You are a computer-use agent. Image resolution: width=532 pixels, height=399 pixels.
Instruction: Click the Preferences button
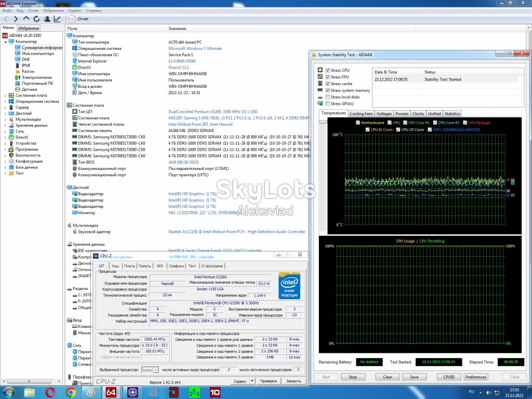pyautogui.click(x=476, y=377)
